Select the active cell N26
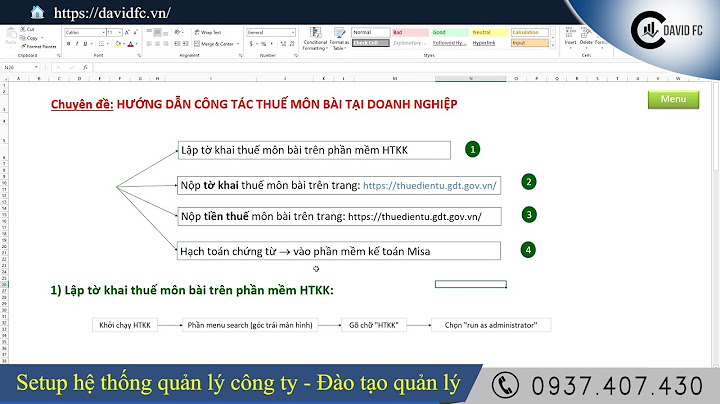 point(471,284)
